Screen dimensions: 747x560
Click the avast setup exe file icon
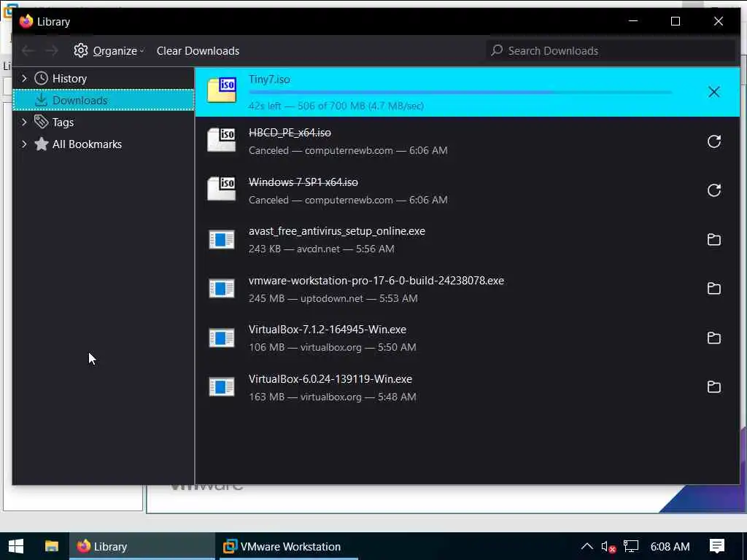click(222, 239)
